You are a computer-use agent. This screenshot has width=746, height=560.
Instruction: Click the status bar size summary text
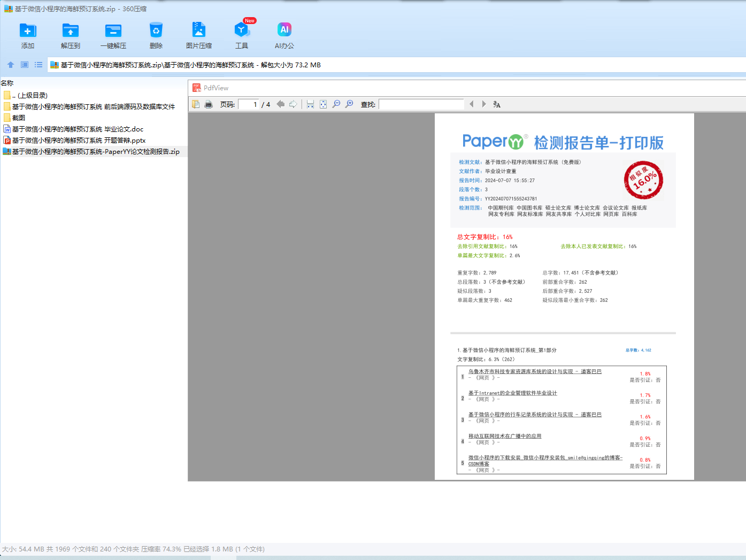[133, 549]
